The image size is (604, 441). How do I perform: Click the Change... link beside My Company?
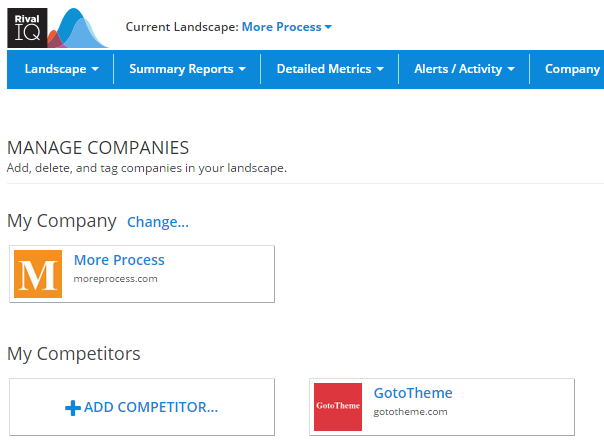tap(158, 222)
